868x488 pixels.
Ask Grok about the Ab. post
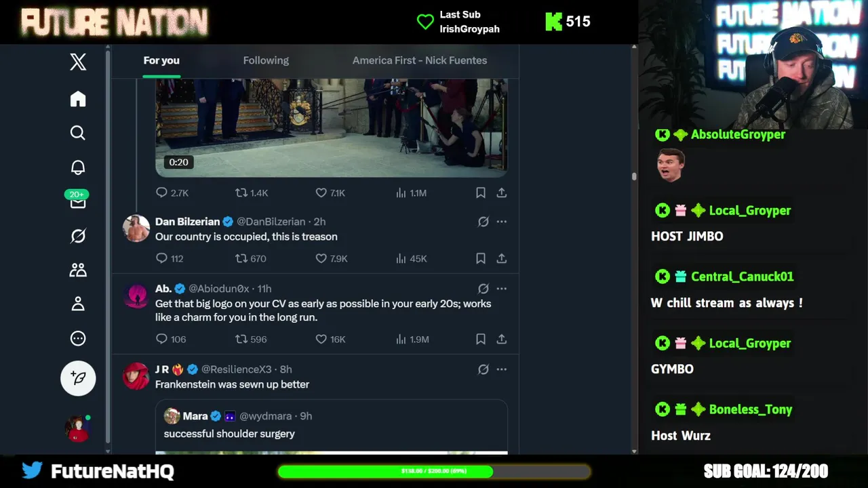tap(484, 289)
